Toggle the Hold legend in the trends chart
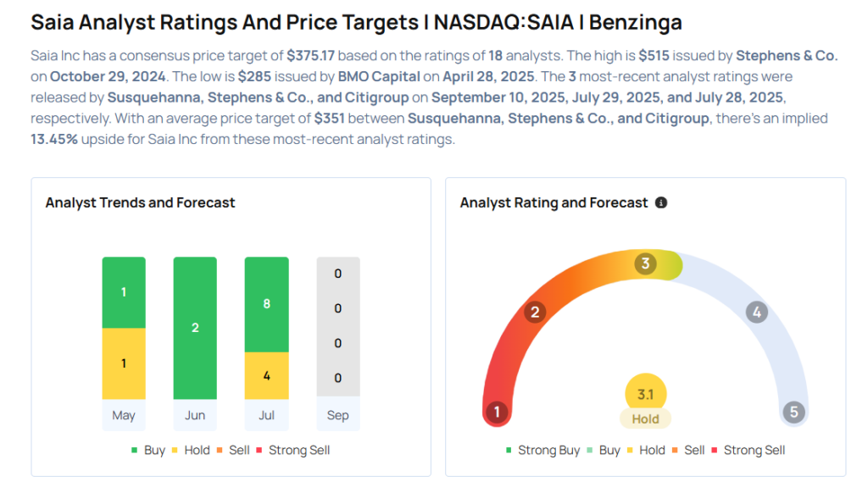Image resolution: width=868 pixels, height=493 pixels. (x=190, y=451)
